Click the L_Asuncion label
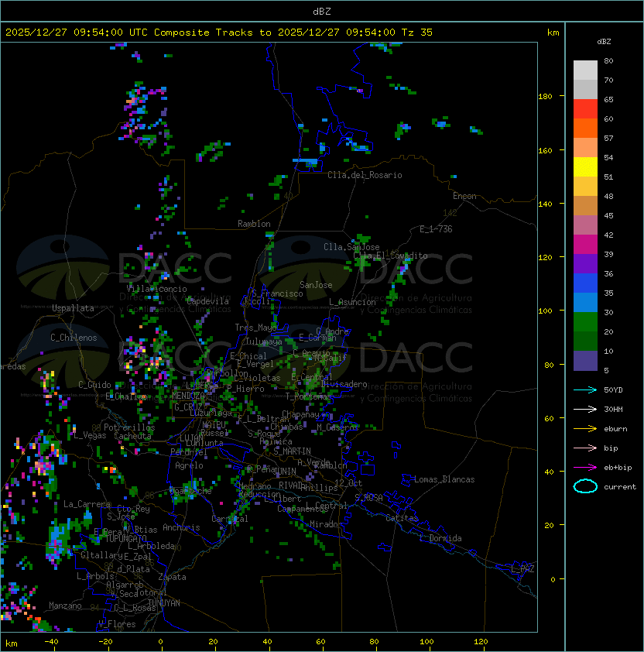 (x=352, y=302)
